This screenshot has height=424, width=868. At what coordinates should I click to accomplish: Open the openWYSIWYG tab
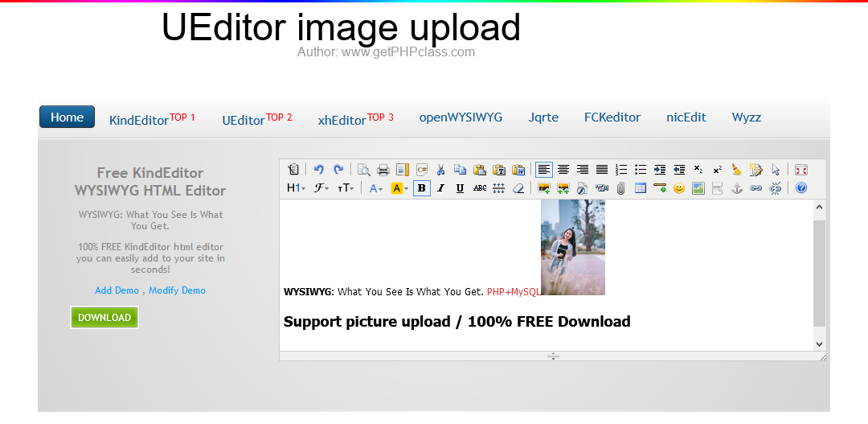pos(461,117)
